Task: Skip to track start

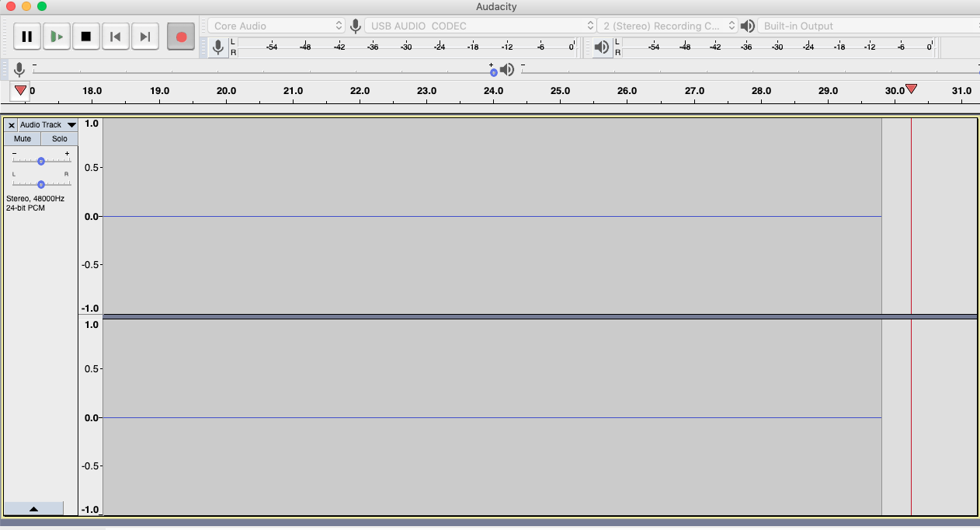Action: tap(116, 36)
